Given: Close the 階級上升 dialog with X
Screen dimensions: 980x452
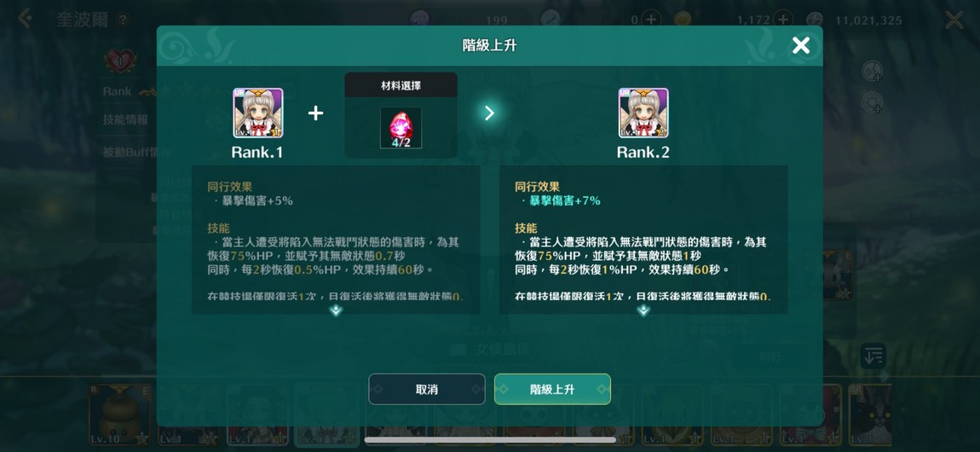Looking at the screenshot, I should point(801,45).
